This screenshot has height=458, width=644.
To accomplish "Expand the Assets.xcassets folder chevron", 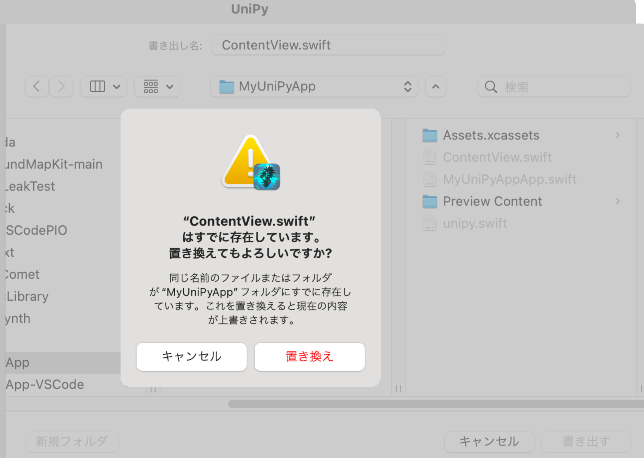I will 617,135.
